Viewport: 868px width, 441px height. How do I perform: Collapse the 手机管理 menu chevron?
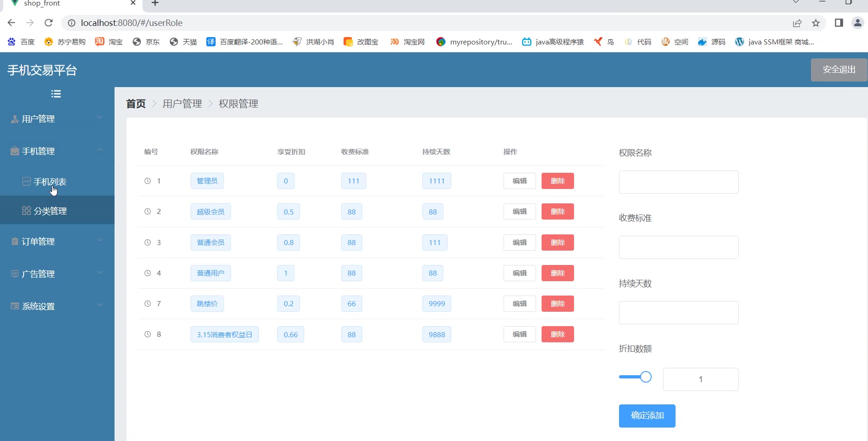(100, 150)
